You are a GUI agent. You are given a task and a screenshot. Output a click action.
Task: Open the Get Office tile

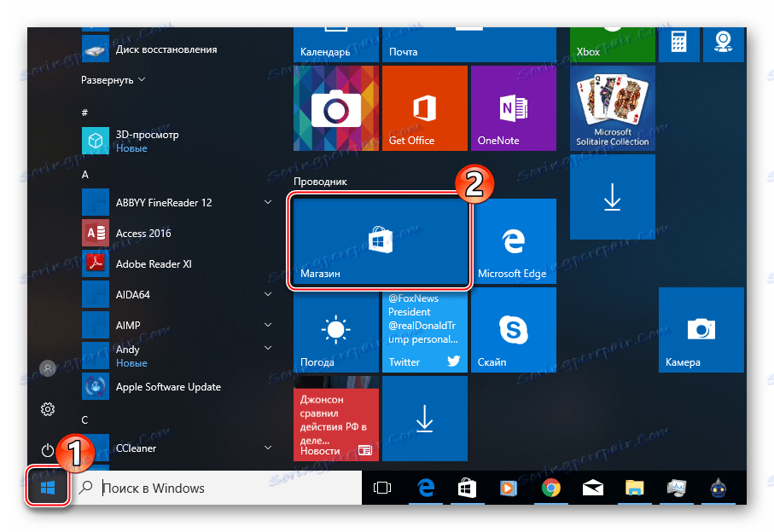(424, 108)
